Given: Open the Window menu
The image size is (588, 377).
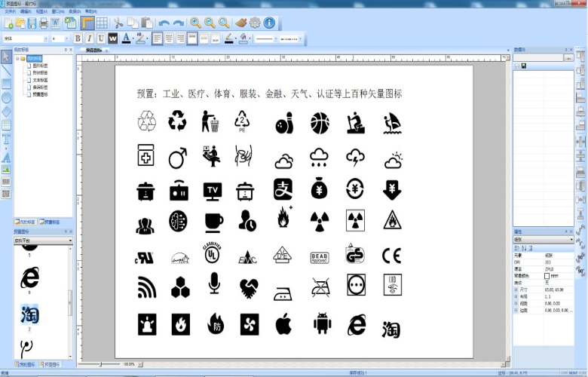Looking at the screenshot, I should click(58, 11).
